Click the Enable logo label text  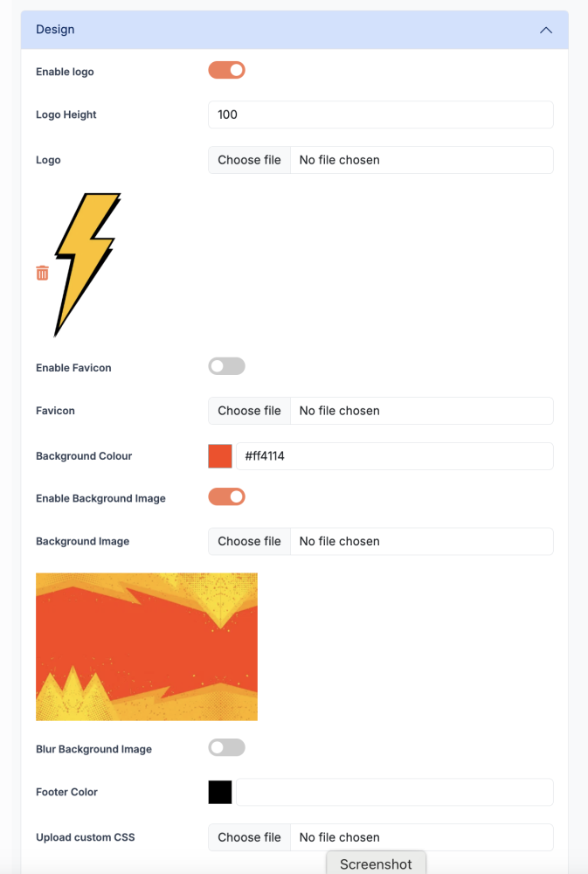(x=65, y=72)
